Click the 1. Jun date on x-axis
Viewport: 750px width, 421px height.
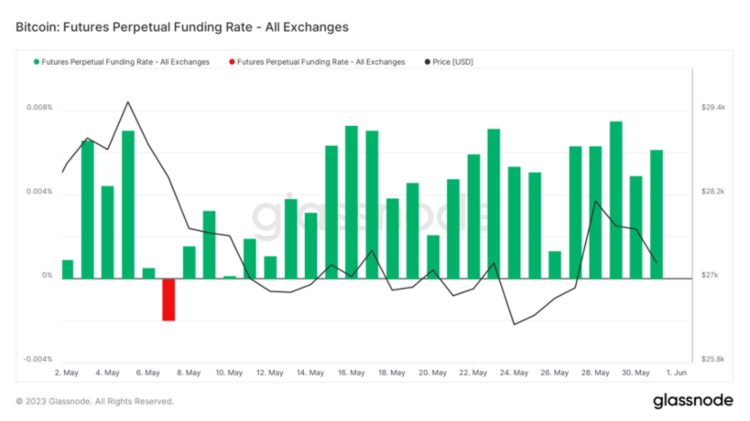pyautogui.click(x=679, y=373)
